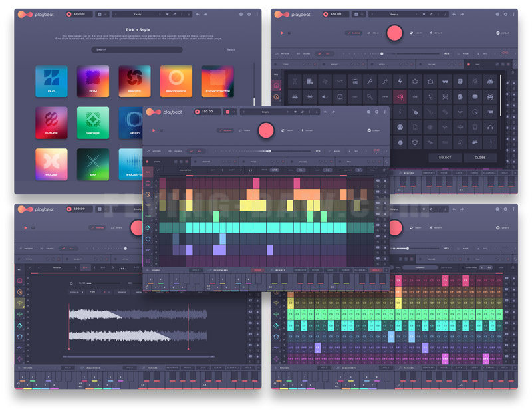This screenshot has height=411, width=532.
Task: Open the Steps tab in center window
Action: coord(166,162)
